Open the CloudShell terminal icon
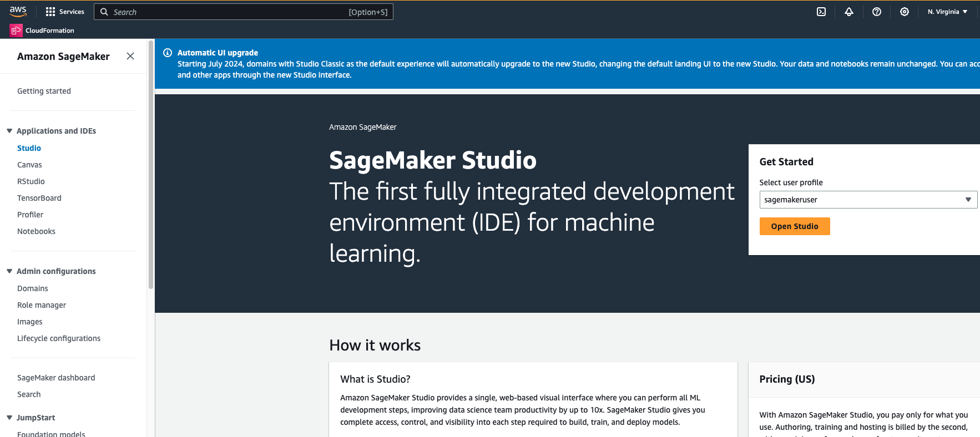 [x=821, y=12]
